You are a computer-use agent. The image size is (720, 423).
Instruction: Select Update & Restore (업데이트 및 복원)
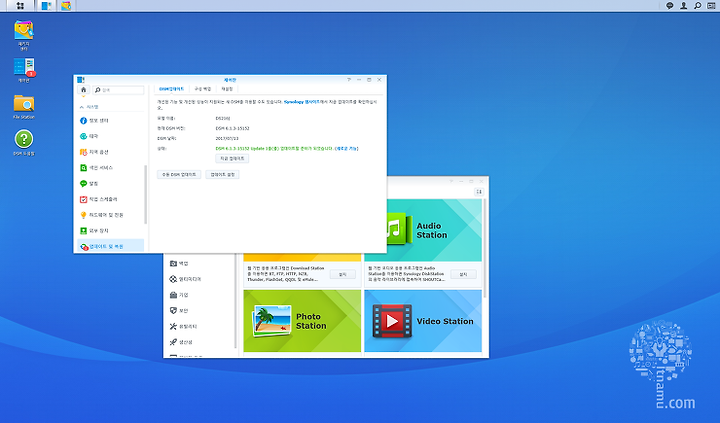pyautogui.click(x=111, y=246)
